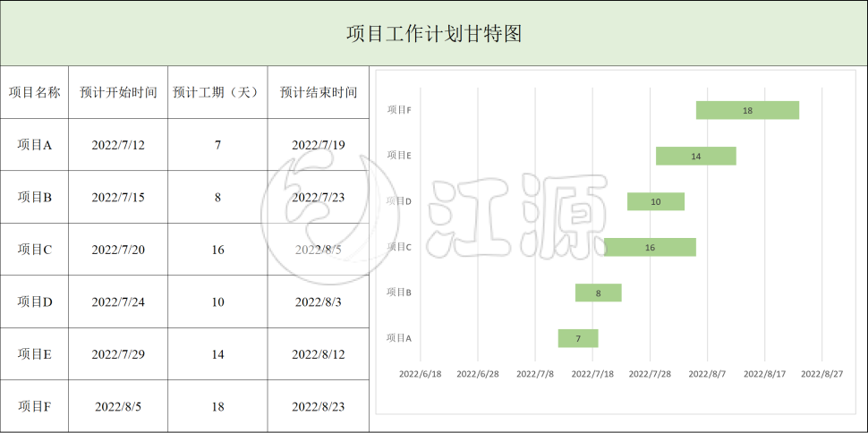The width and height of the screenshot is (868, 433).
Task: Select duration cell 10 in 项目D row
Action: (217, 301)
